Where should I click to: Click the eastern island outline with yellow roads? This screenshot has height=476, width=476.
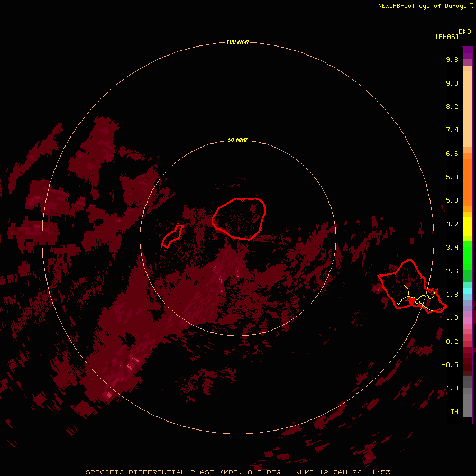(x=412, y=286)
